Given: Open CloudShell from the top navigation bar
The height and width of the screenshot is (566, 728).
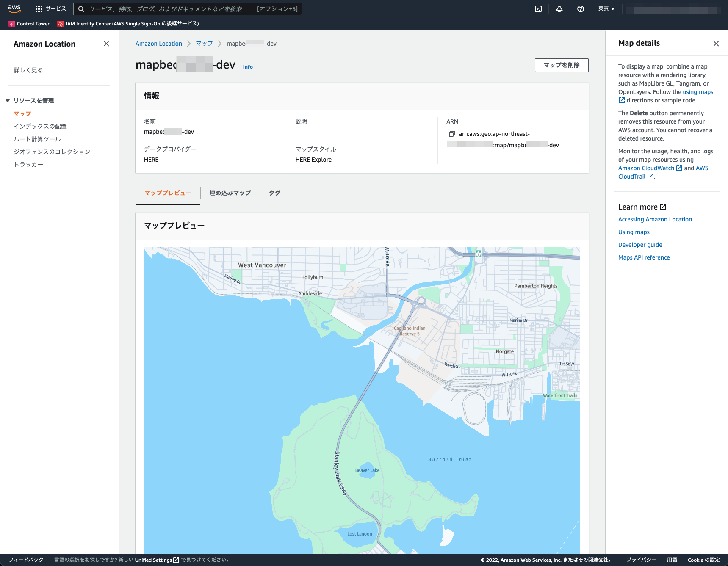Looking at the screenshot, I should coord(538,8).
